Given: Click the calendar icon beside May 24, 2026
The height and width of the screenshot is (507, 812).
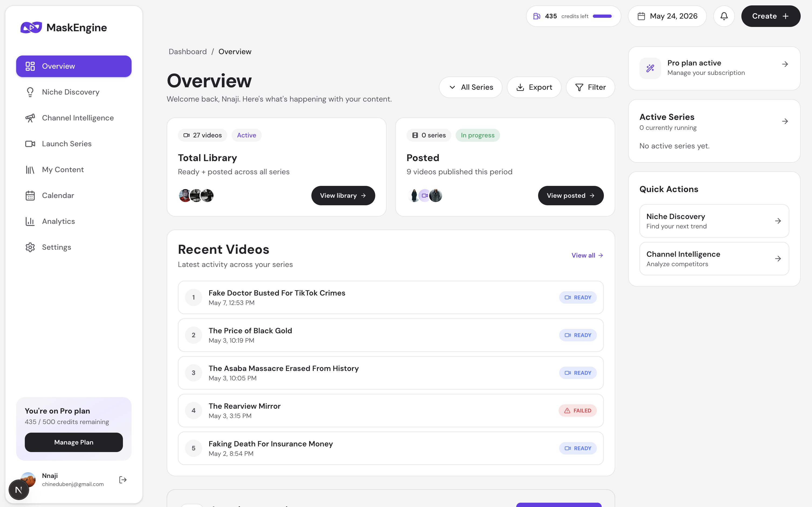Looking at the screenshot, I should pos(641,16).
